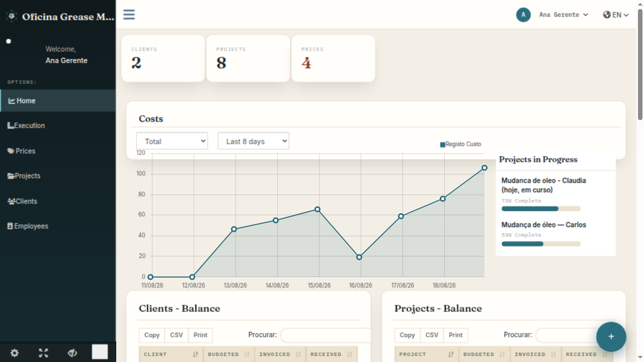Viewport: 644px width, 362px height.
Task: Open Clients in the sidebar
Action: point(58,201)
